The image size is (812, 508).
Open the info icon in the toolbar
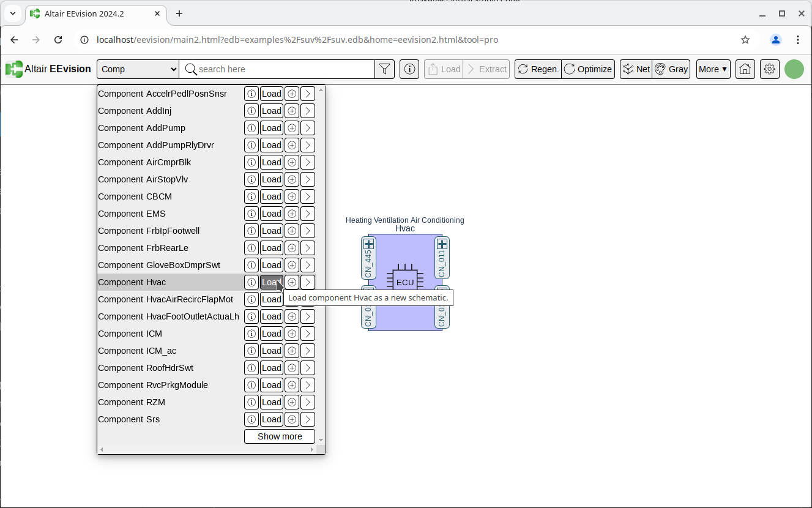[409, 69]
